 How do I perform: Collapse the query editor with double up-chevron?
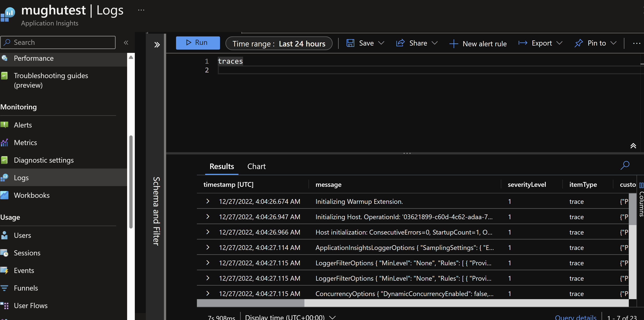633,146
